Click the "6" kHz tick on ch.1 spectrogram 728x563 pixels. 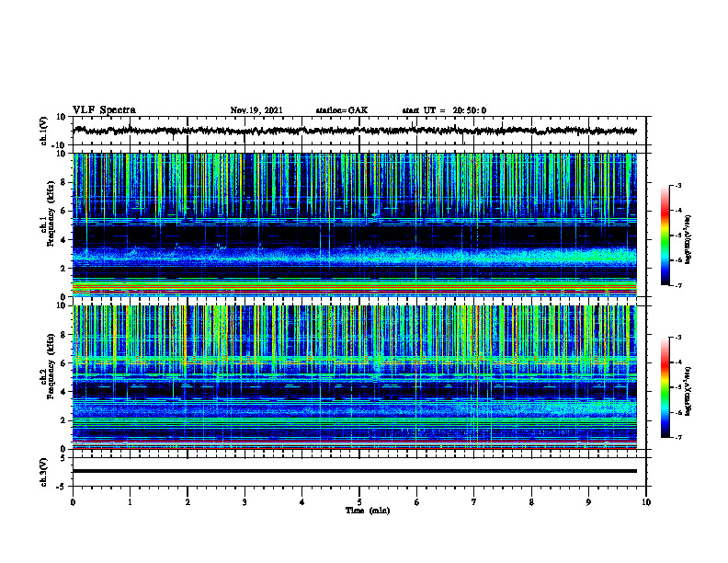63,211
